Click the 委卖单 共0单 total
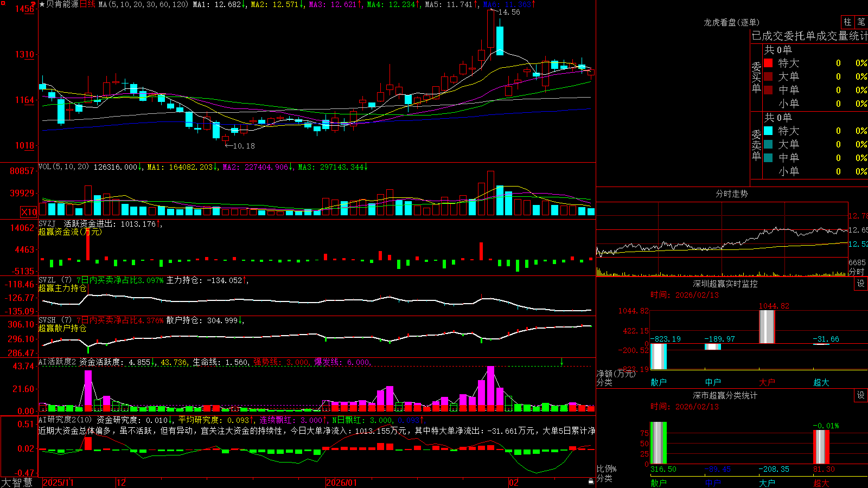 click(x=778, y=118)
